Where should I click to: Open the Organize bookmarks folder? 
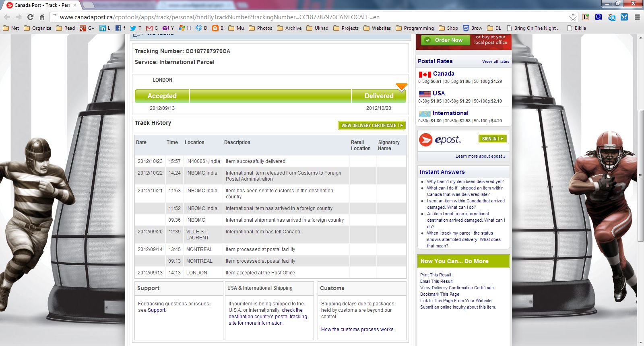click(37, 28)
